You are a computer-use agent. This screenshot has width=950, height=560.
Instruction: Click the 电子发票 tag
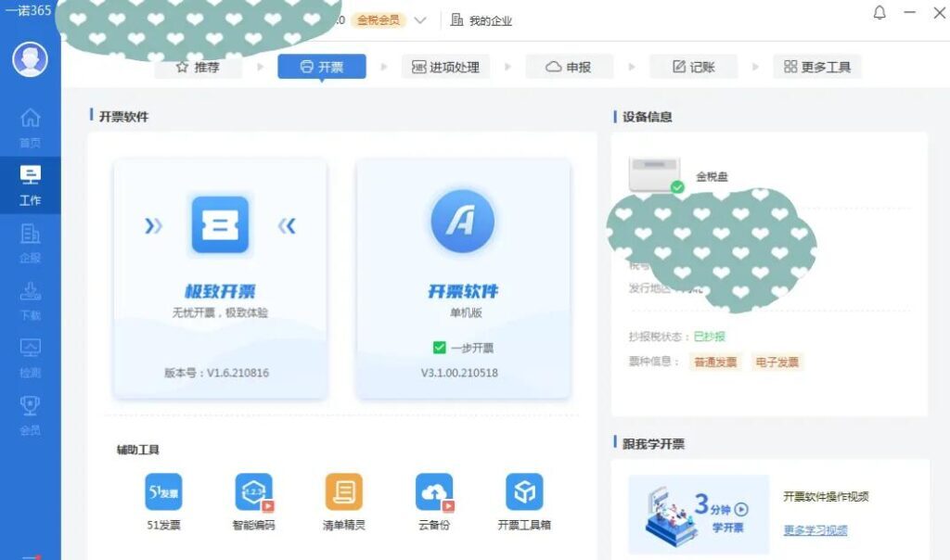pyautogui.click(x=777, y=362)
